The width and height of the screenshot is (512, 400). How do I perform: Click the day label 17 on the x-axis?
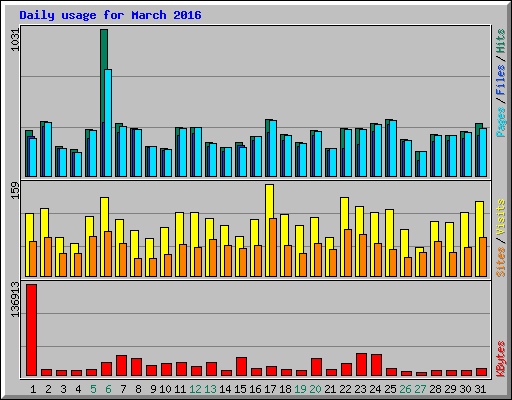(x=270, y=389)
